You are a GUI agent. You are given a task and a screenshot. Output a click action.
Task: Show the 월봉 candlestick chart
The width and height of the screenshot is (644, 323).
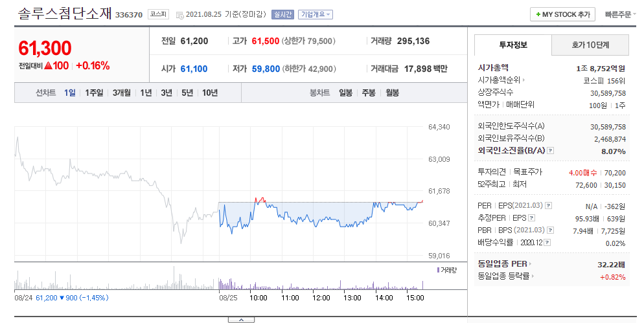392,93
